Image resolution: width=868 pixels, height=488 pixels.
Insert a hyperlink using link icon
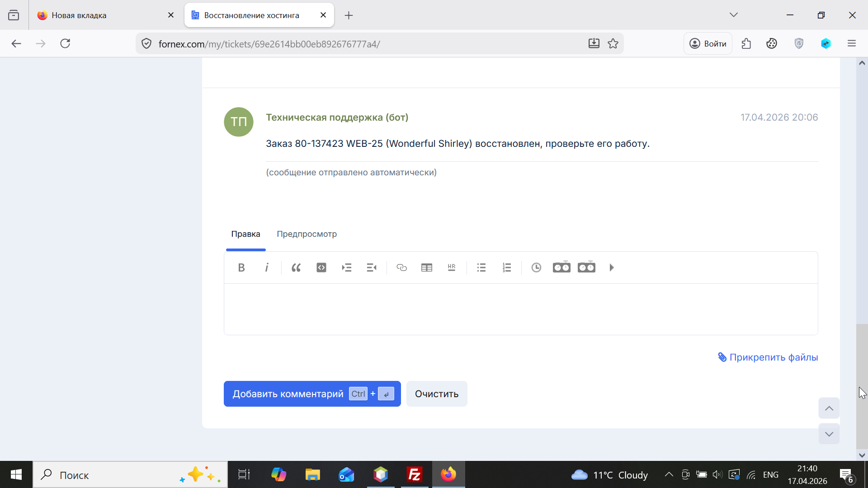point(401,267)
